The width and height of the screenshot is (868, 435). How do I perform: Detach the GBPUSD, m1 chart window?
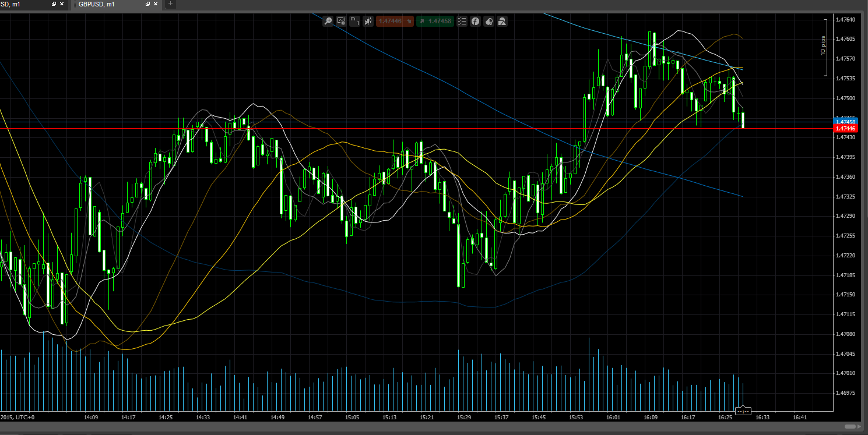(147, 4)
